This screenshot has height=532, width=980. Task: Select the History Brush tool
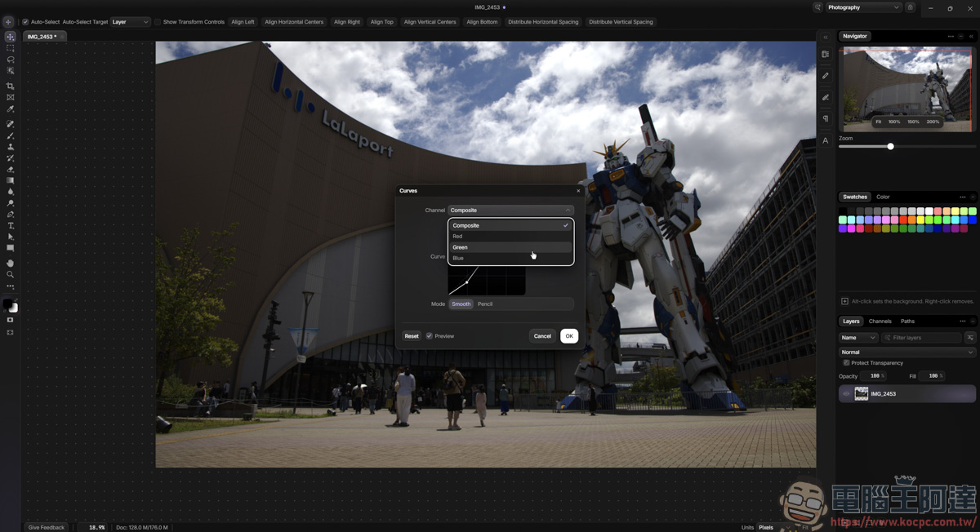pyautogui.click(x=11, y=158)
